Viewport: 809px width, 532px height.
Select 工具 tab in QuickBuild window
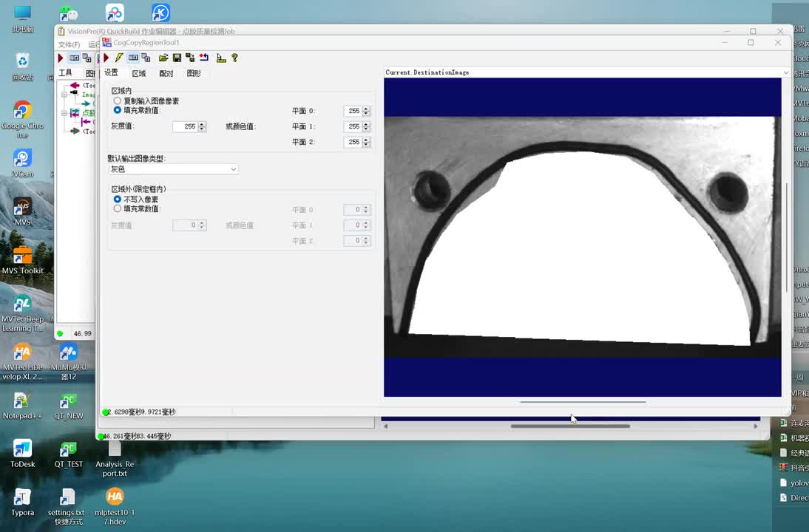tap(66, 72)
